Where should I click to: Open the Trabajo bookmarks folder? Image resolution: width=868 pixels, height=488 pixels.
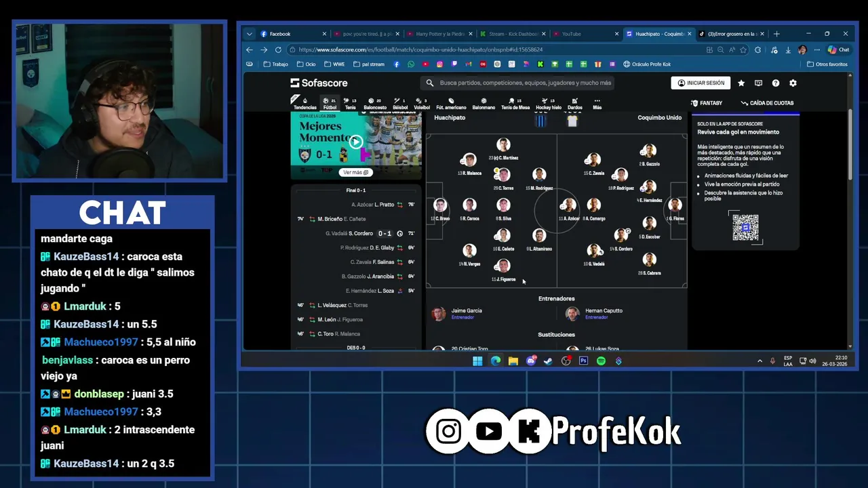(275, 64)
